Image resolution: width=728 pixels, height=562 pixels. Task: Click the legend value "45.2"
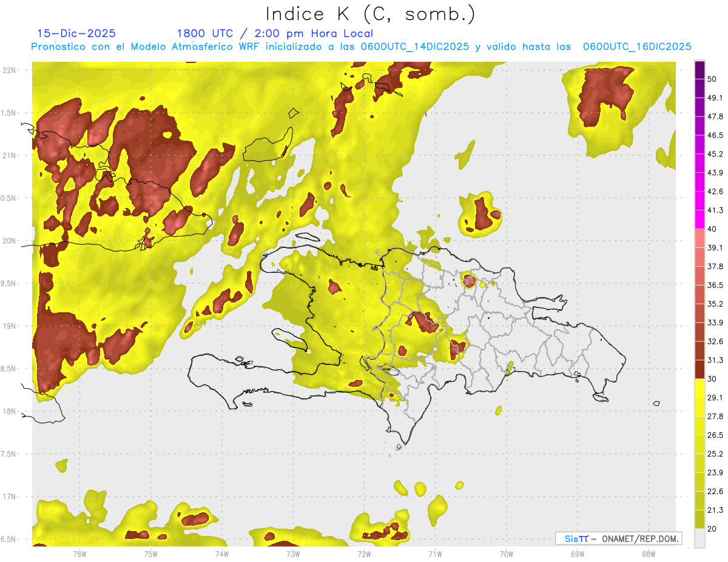point(715,154)
